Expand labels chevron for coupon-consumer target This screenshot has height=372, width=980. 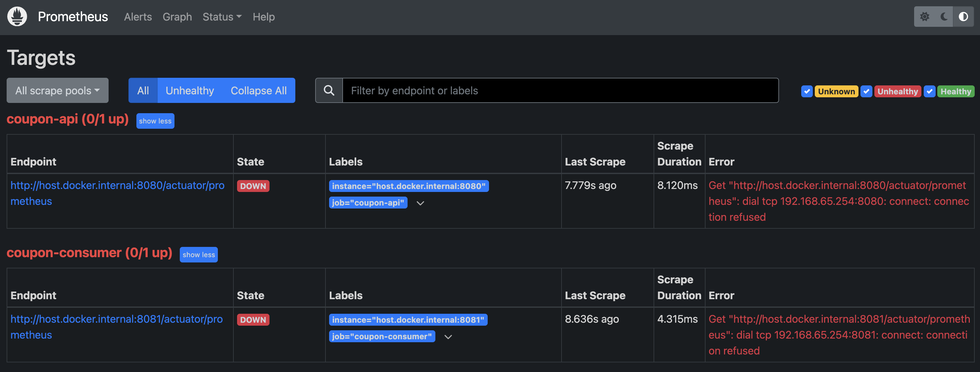click(448, 337)
